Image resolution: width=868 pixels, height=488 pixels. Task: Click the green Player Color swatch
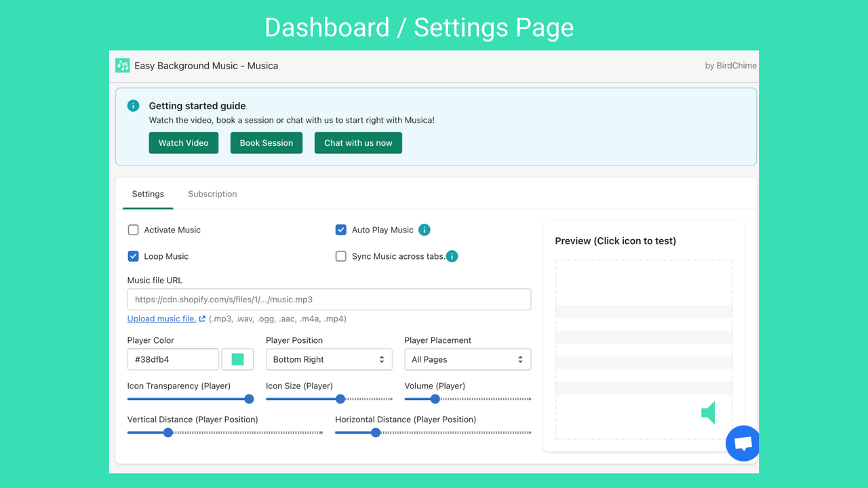coord(237,359)
